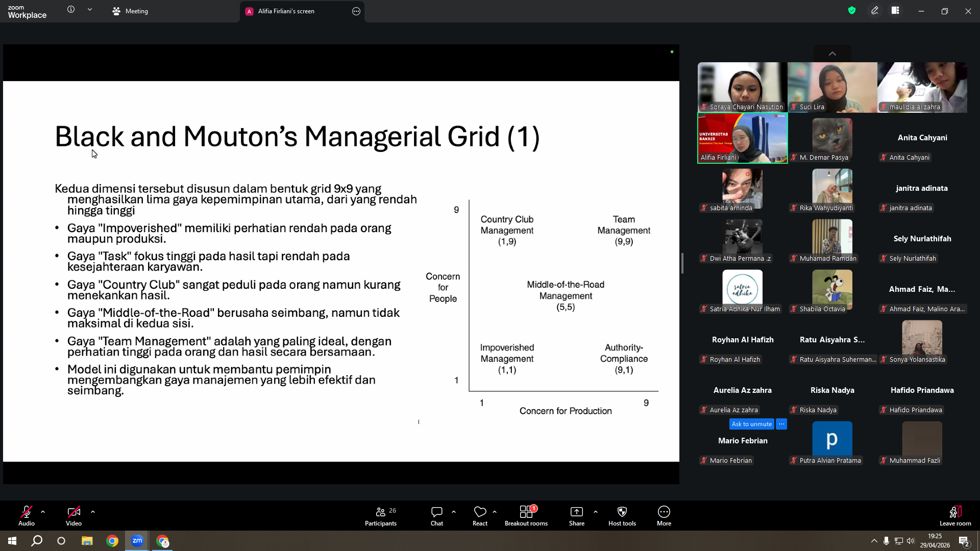The image size is (980, 551).
Task: Open network settings tray icon
Action: point(899,541)
